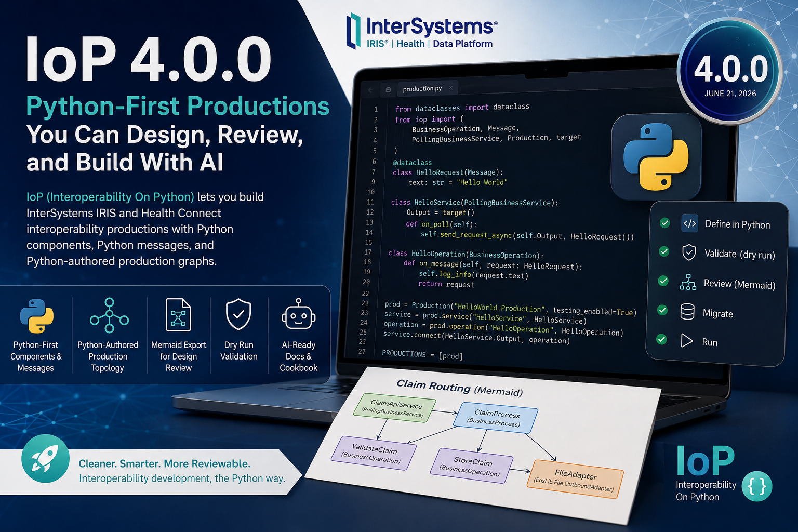Screen dimensions: 798x532
Task: Close the production.py tab
Action: coord(451,88)
